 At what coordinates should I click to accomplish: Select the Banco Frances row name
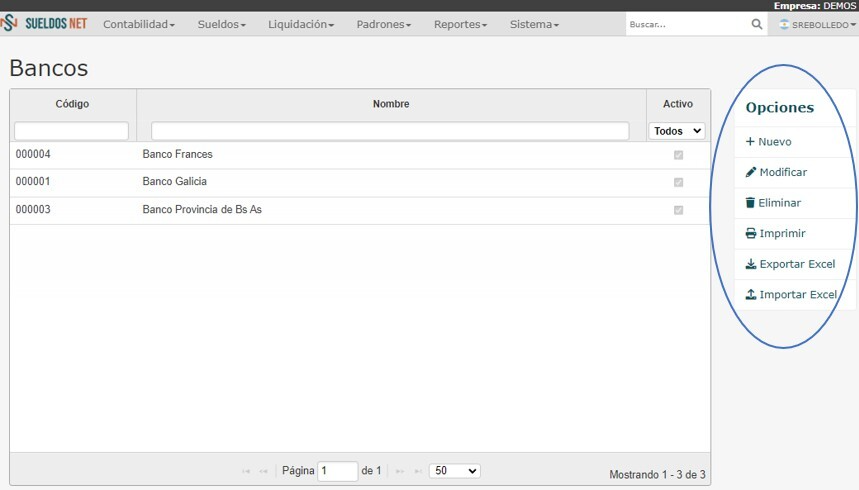click(x=177, y=154)
